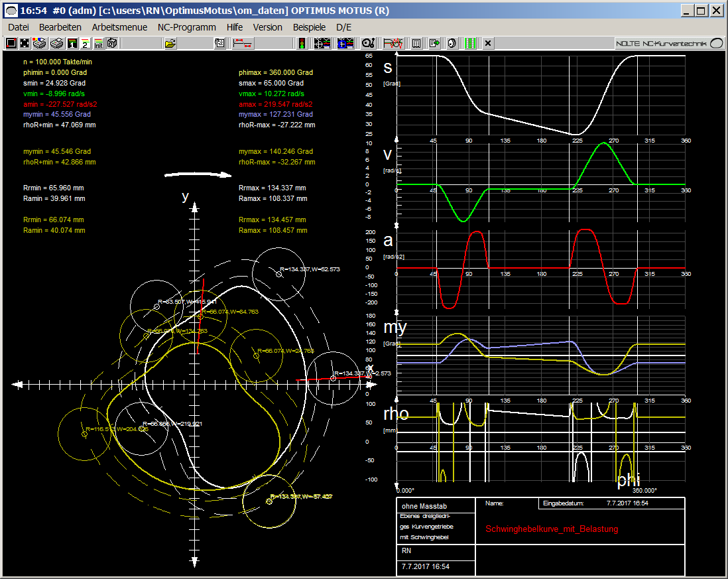Click the gray printer icon
This screenshot has height=579, width=728.
56,43
